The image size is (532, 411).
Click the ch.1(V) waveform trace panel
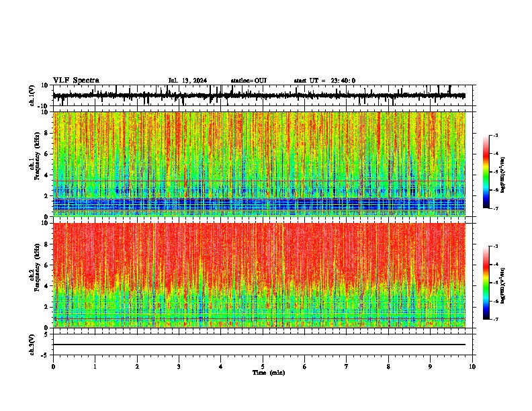coord(263,95)
